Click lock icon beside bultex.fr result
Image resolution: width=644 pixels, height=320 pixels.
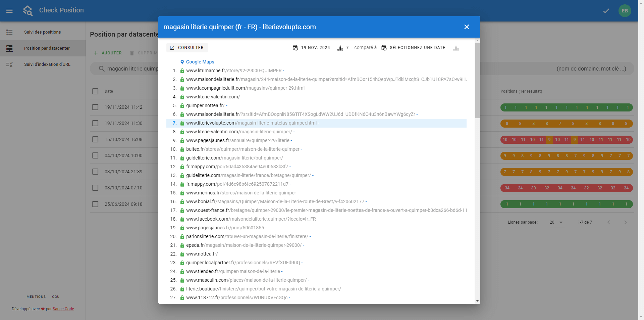pos(182,149)
